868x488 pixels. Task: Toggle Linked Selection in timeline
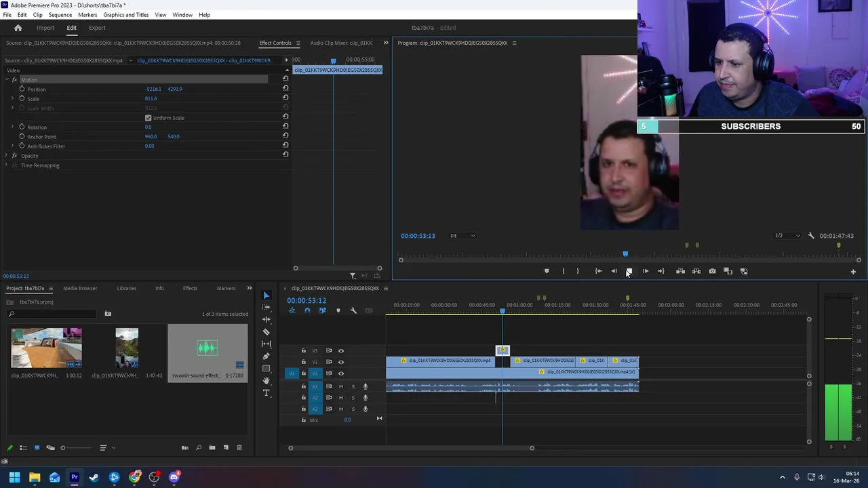322,310
